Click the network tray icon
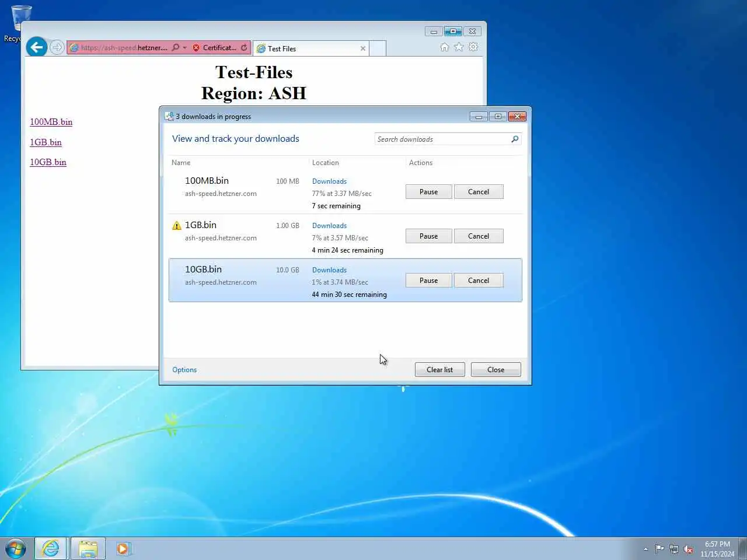The width and height of the screenshot is (747, 560). pos(674,549)
